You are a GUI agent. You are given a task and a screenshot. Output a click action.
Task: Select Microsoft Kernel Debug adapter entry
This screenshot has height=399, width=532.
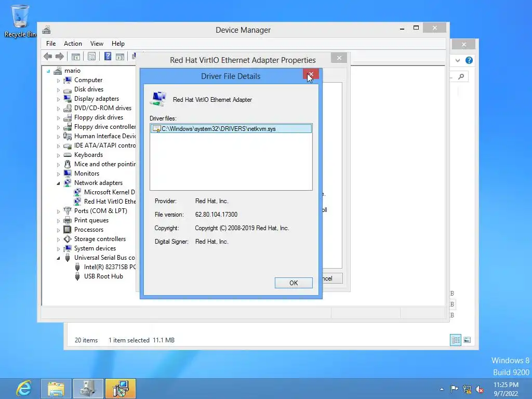pos(109,192)
